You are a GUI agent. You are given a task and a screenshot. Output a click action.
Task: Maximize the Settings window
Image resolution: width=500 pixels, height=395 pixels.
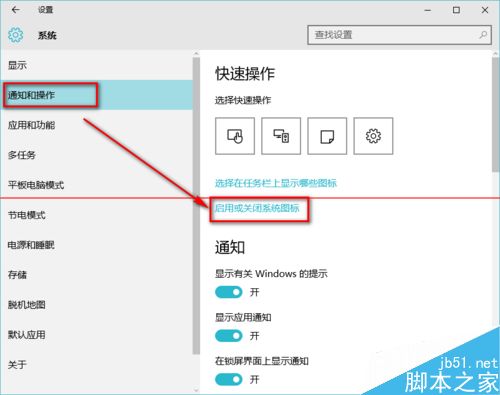pyautogui.click(x=456, y=10)
